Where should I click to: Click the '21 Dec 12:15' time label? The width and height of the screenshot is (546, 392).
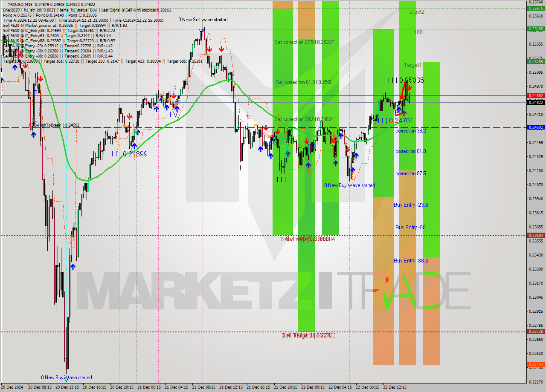tap(231, 387)
